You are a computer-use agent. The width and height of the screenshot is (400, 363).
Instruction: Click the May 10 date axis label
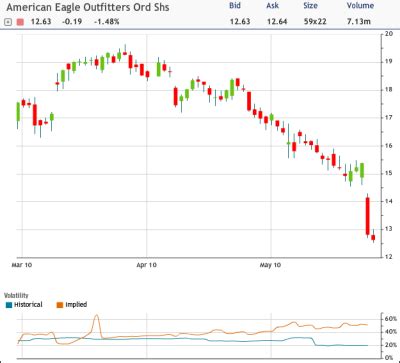pos(270,265)
